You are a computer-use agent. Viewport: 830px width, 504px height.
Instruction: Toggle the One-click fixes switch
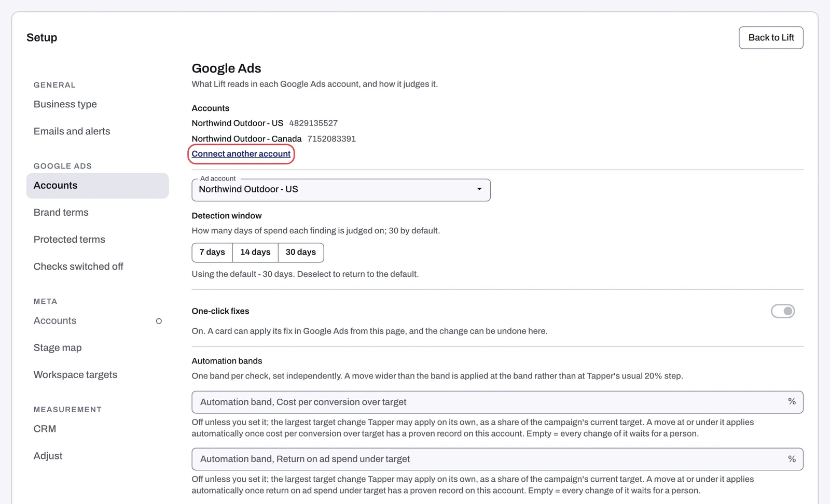(x=783, y=311)
